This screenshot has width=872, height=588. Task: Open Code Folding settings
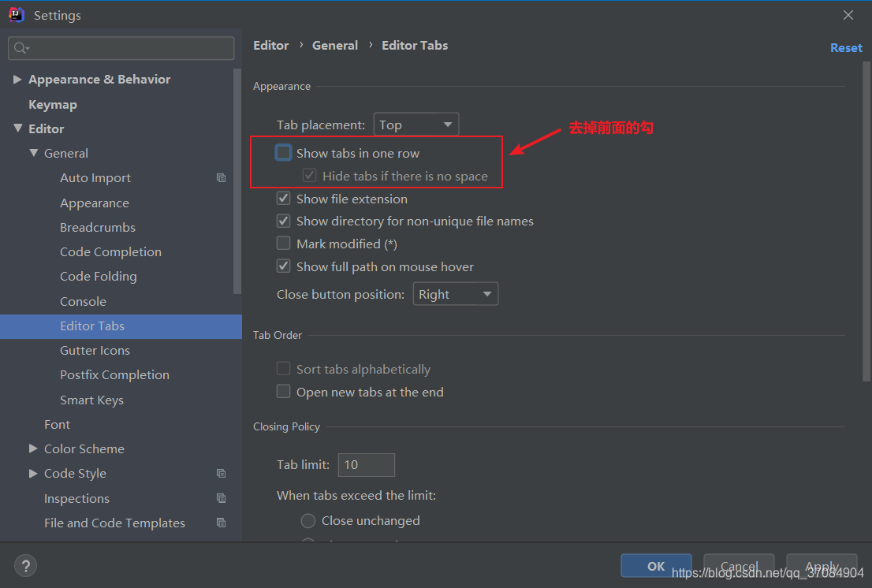[99, 276]
